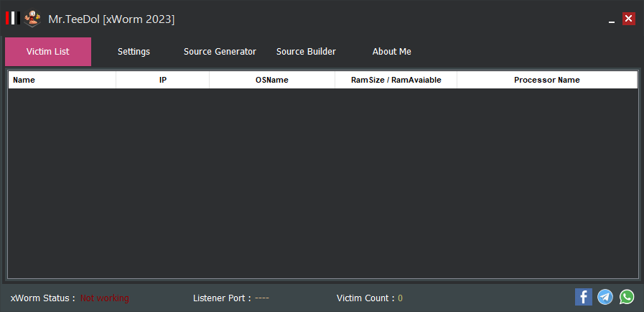This screenshot has width=644, height=312.
Task: Go to the Source Generator tab
Action: point(220,52)
